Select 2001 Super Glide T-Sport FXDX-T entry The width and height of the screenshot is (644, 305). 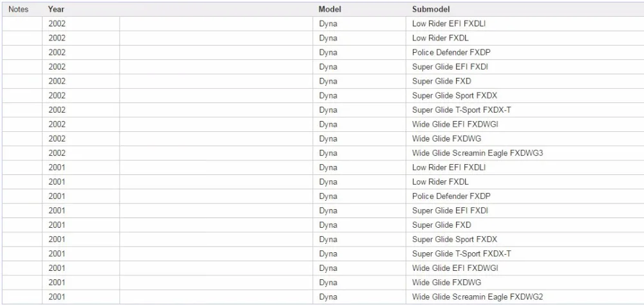[462, 254]
